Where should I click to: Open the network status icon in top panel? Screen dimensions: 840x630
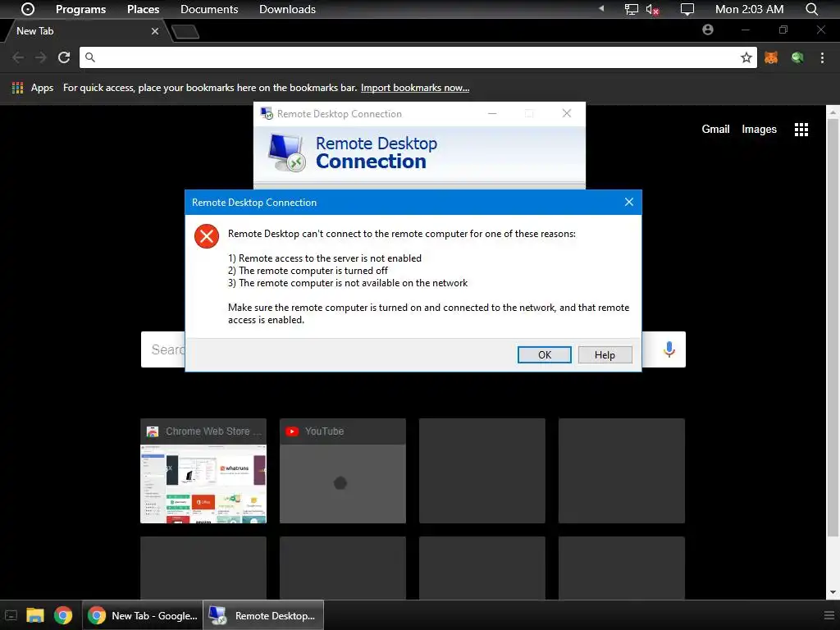click(x=632, y=9)
